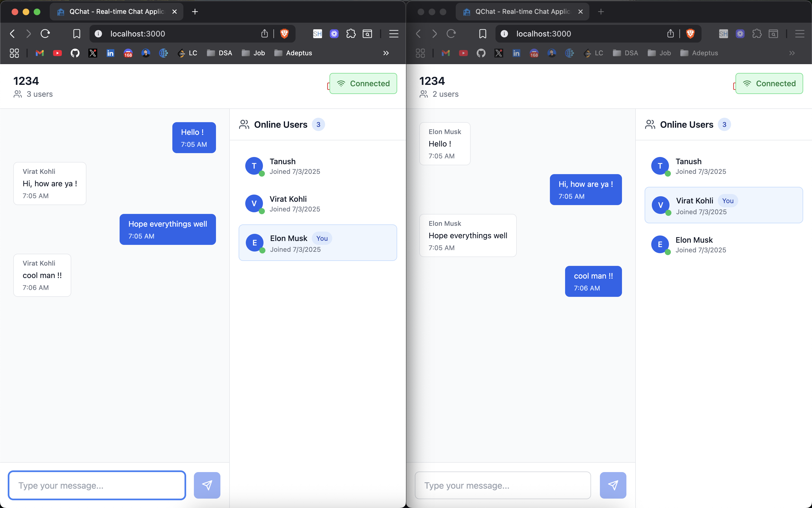The image size is (812, 508).
Task: Open the Gmail bookmark in left browser
Action: point(39,53)
